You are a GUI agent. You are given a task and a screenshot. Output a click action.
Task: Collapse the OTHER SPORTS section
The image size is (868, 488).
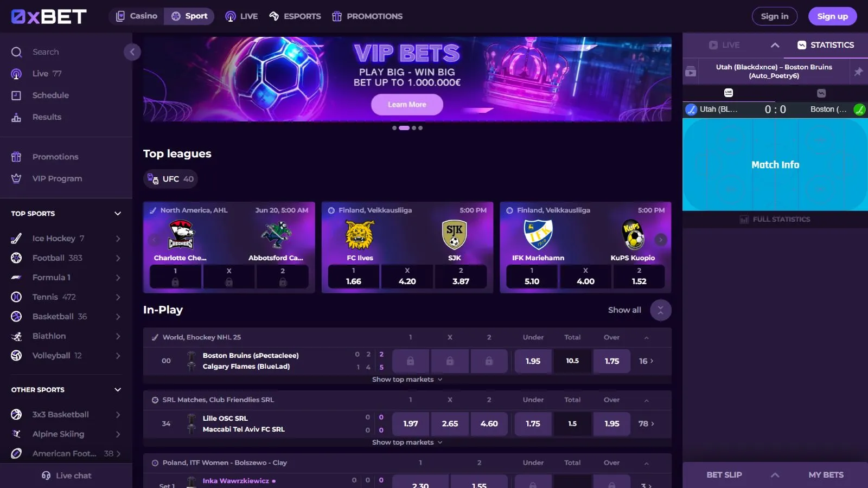tap(118, 390)
